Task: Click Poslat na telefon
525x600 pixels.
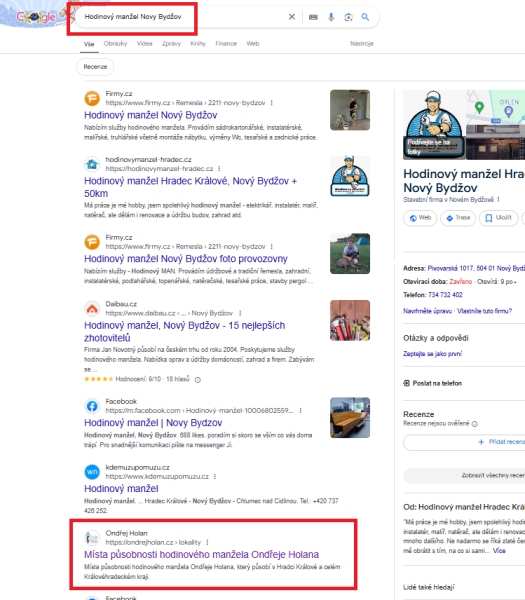Action: [x=433, y=383]
